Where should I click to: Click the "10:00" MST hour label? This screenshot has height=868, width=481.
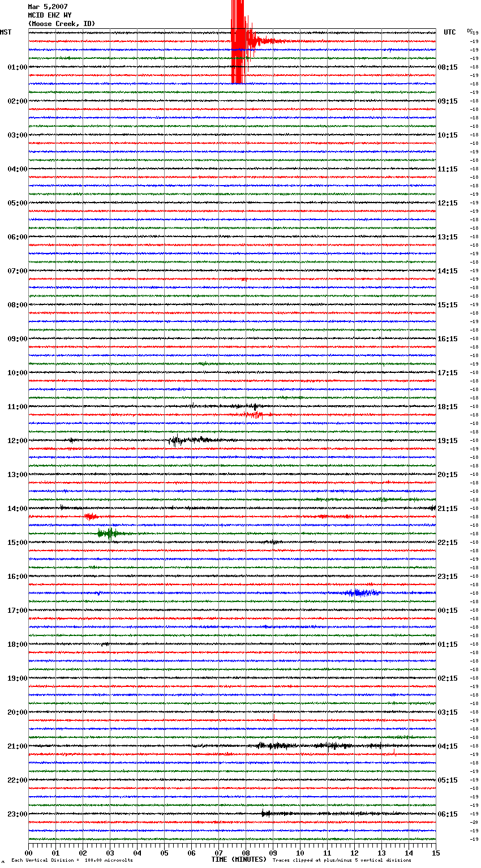tap(18, 373)
